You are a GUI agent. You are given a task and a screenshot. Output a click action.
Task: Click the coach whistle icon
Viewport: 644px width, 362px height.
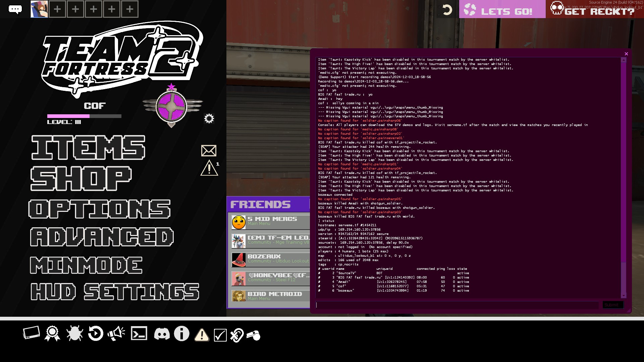pyautogui.click(x=254, y=335)
